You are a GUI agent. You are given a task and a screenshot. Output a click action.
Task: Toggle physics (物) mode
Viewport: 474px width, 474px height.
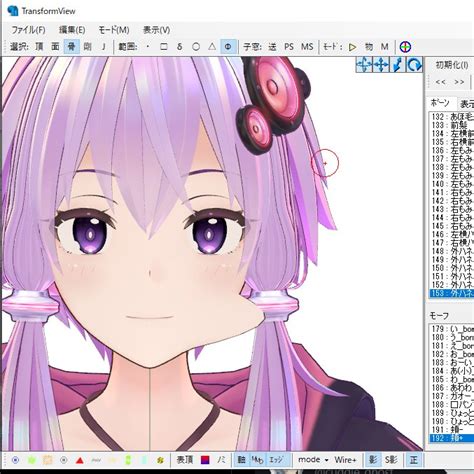pos(369,47)
